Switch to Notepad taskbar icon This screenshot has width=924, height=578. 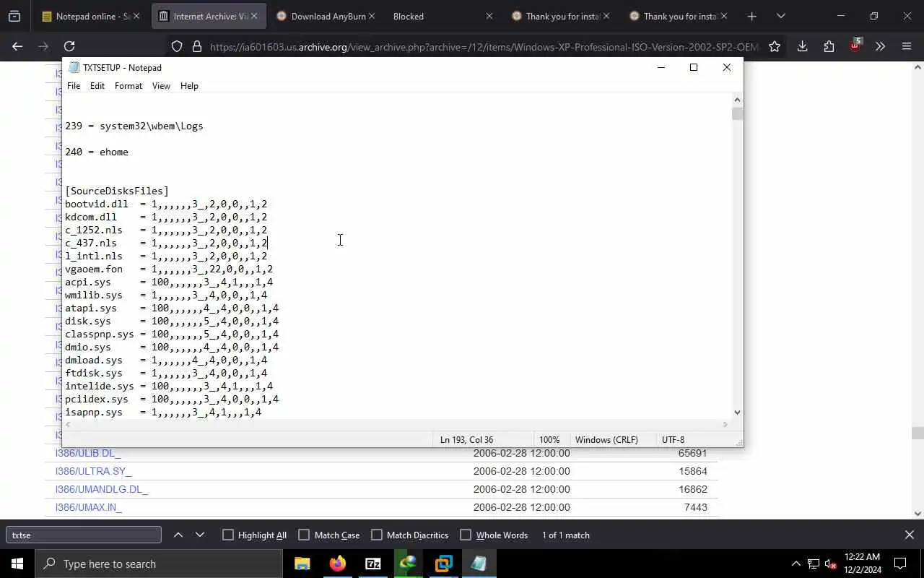[x=479, y=564]
